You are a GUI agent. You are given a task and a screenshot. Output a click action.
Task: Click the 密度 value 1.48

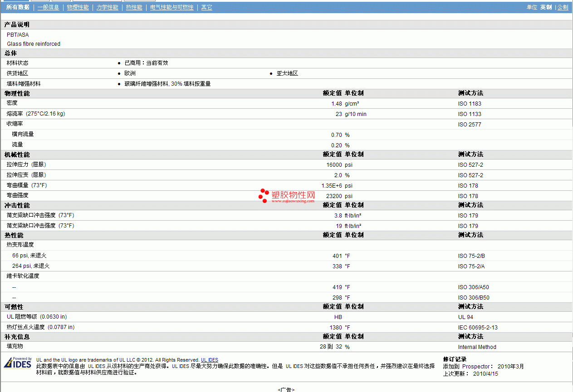[336, 103]
